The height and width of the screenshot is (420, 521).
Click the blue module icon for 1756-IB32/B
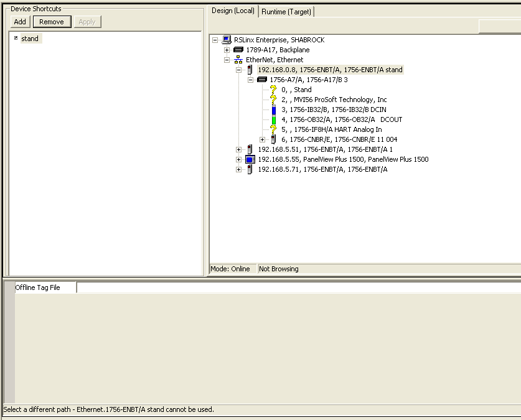(x=274, y=110)
